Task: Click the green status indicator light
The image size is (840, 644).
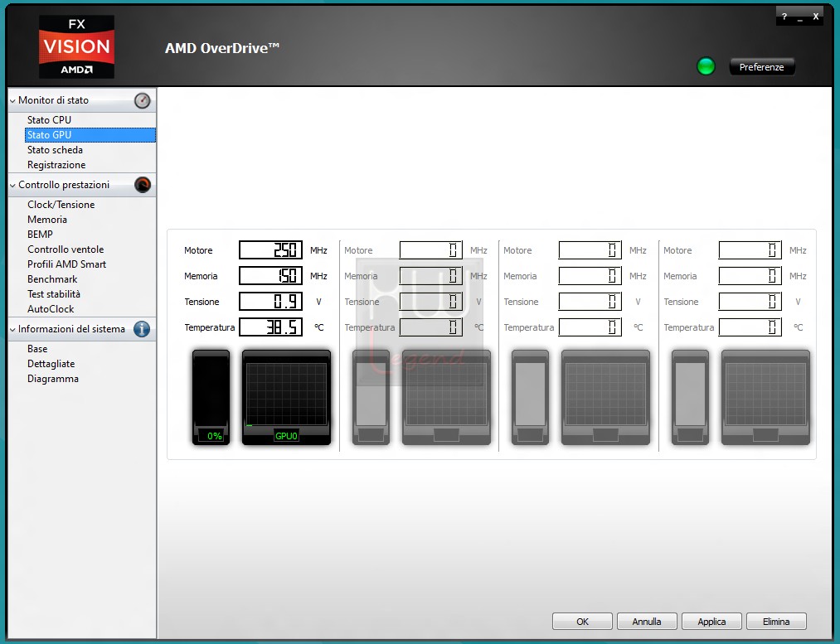Action: (706, 67)
